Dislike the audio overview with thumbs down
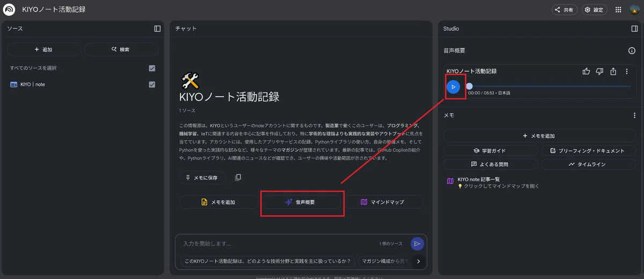644x279 pixels. click(x=600, y=71)
